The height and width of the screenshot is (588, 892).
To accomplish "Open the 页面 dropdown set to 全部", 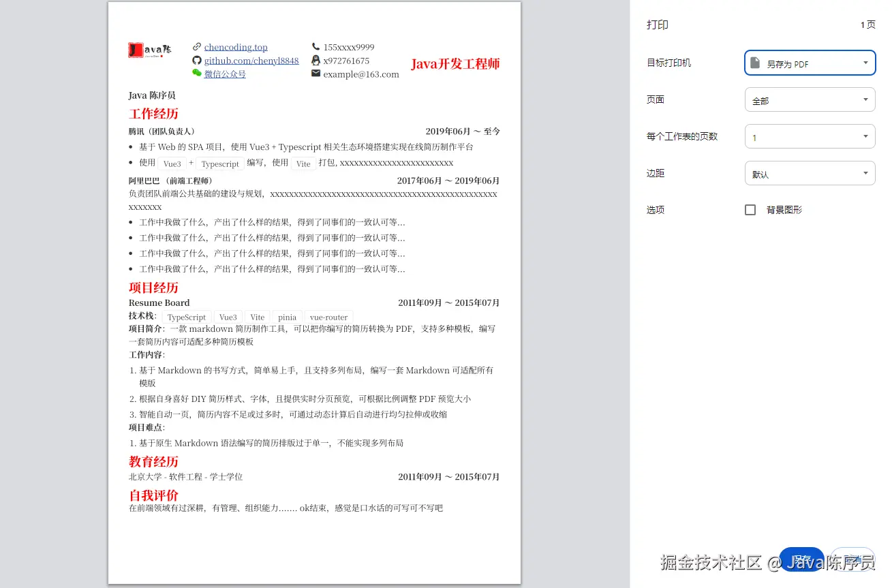I will 810,99.
